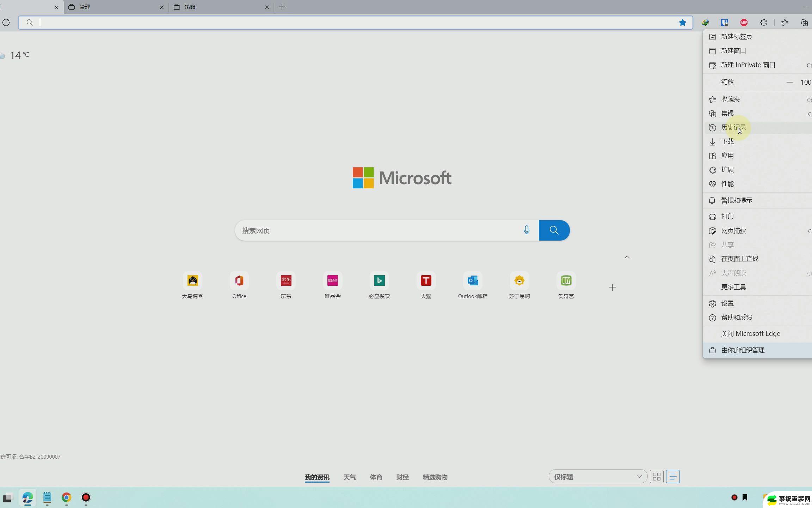
Task: Choose 新建标签页 from the menu
Action: click(x=758, y=37)
